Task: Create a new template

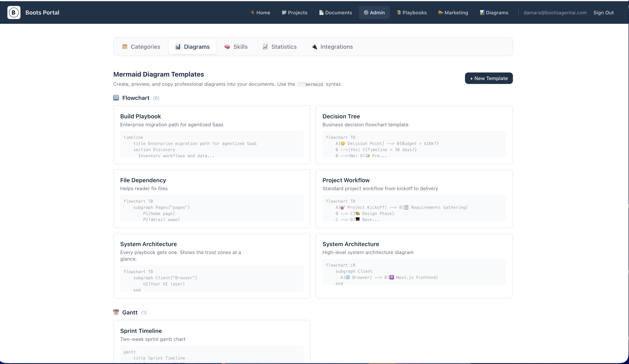Action: [x=489, y=78]
